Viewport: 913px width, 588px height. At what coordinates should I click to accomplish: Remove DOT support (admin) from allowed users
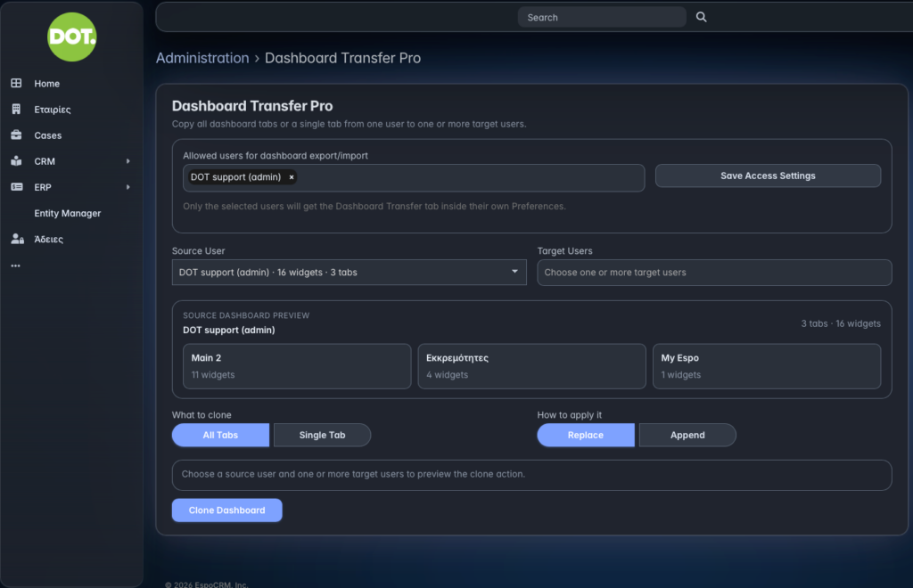(292, 177)
